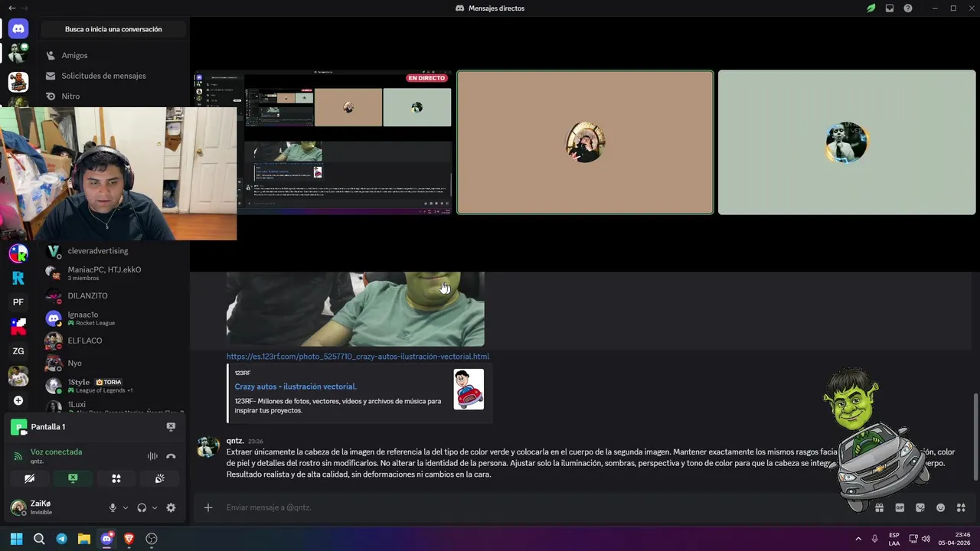Click the qntz. message author name
This screenshot has width=980, height=551.
tap(235, 441)
